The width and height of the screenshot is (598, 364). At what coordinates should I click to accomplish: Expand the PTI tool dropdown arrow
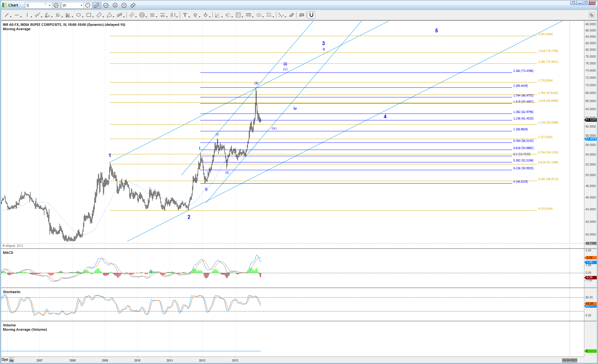tap(273, 16)
